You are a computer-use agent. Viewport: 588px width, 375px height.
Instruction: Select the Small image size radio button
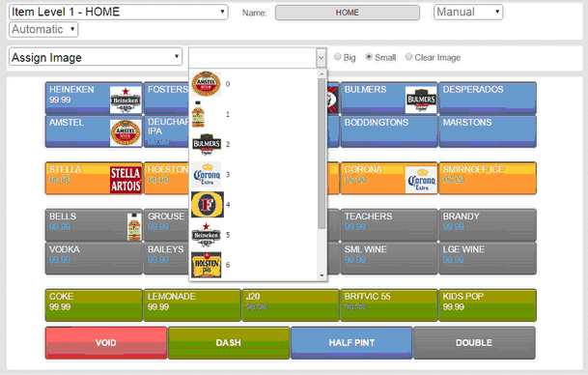click(369, 57)
